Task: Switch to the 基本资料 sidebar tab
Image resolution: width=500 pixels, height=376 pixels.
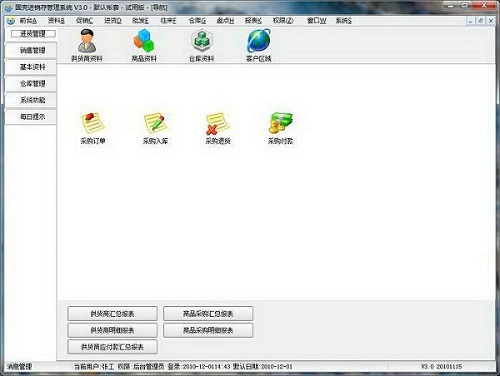Action: (31, 67)
